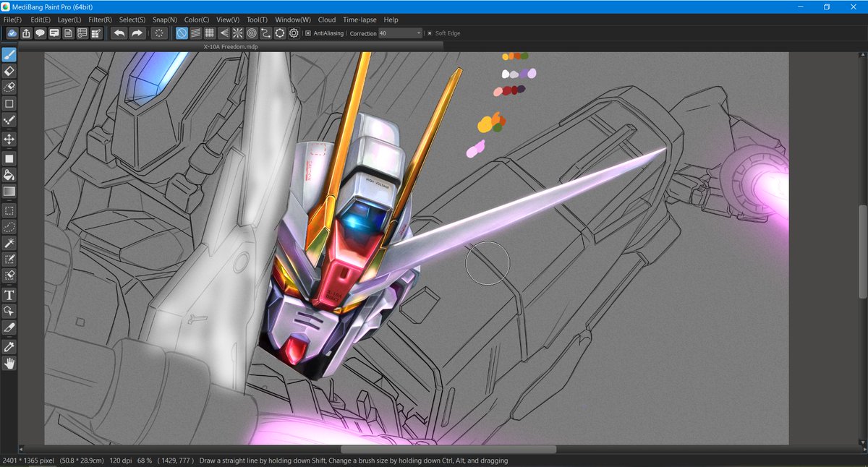Click the Redo arrow in toolbar
The height and width of the screenshot is (467, 868).
click(x=136, y=33)
